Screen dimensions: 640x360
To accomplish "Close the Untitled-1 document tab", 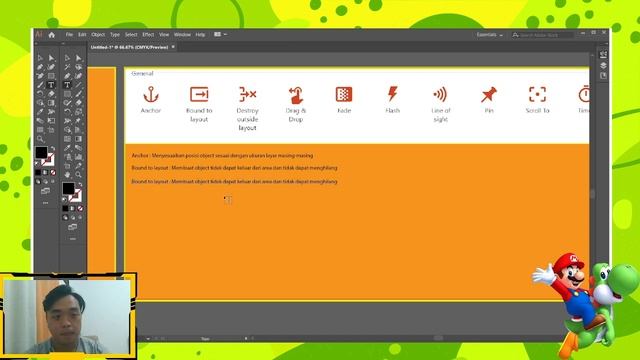I will pyautogui.click(x=173, y=47).
